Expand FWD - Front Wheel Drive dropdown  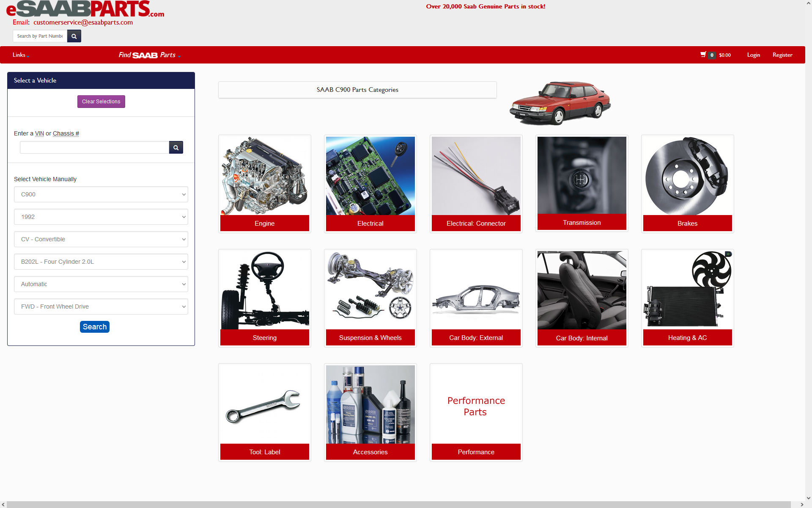[x=101, y=306]
